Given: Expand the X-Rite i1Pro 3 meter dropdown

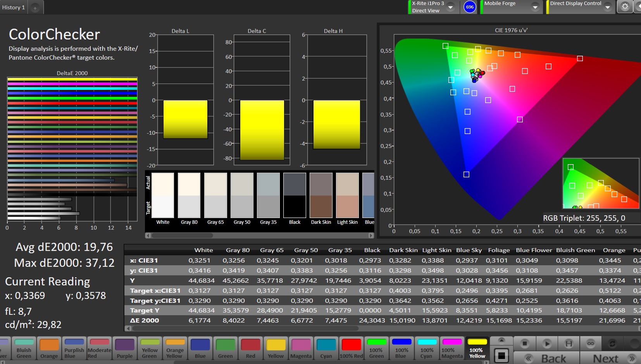Looking at the screenshot, I should [450, 7].
